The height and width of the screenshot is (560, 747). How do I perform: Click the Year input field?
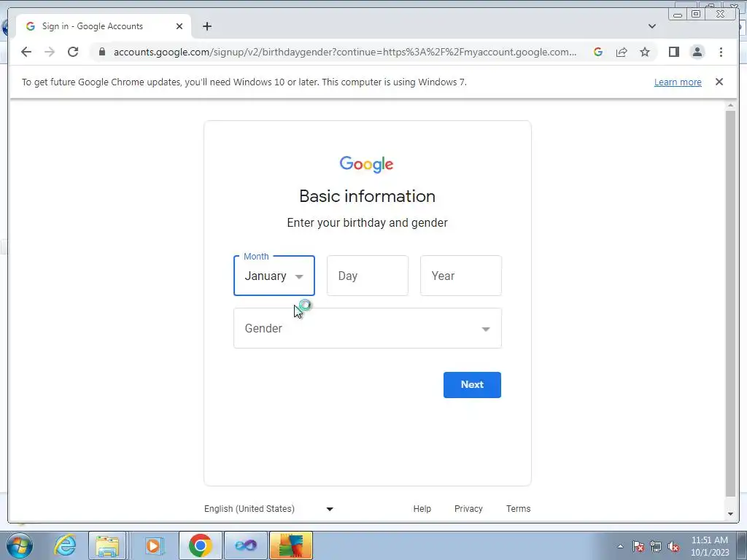pos(461,276)
